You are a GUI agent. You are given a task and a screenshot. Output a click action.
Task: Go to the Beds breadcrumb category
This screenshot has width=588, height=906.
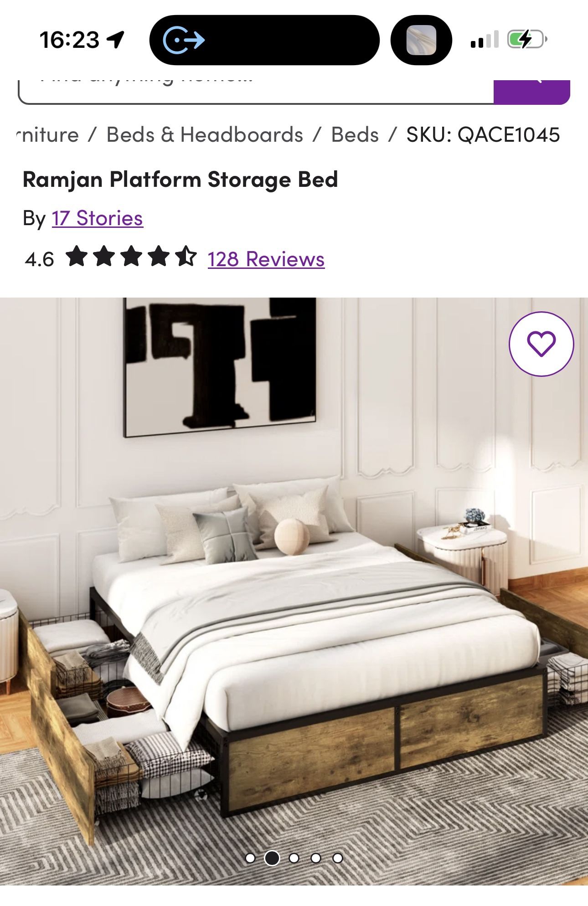coord(355,135)
